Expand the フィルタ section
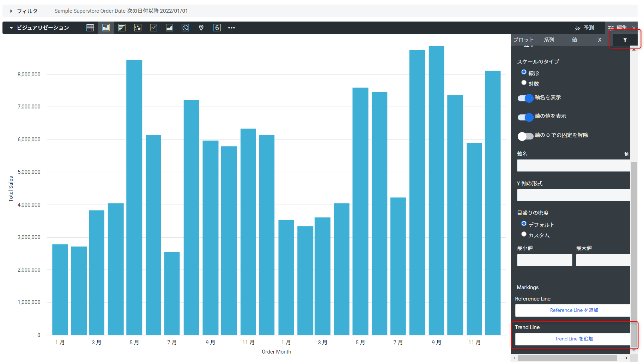 pos(11,11)
